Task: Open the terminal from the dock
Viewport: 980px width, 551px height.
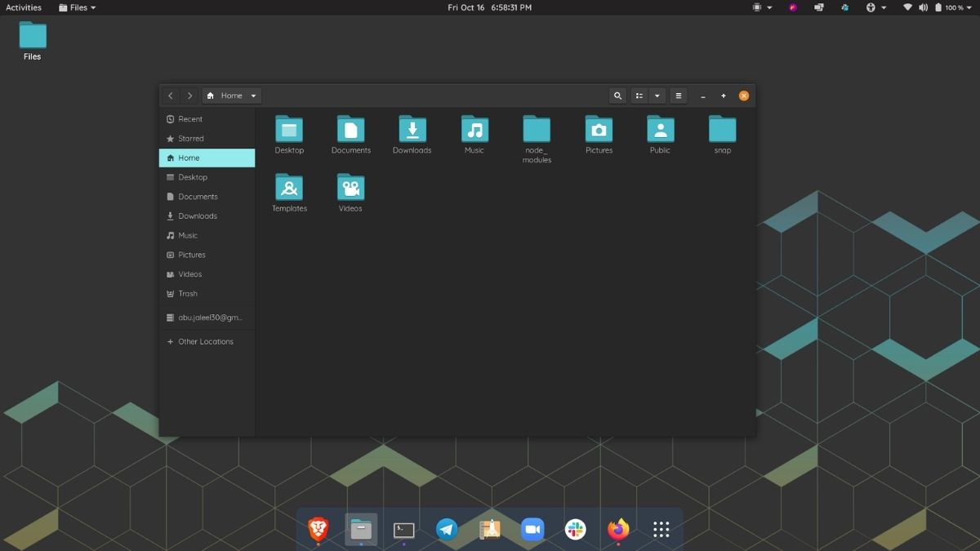Action: tap(403, 529)
